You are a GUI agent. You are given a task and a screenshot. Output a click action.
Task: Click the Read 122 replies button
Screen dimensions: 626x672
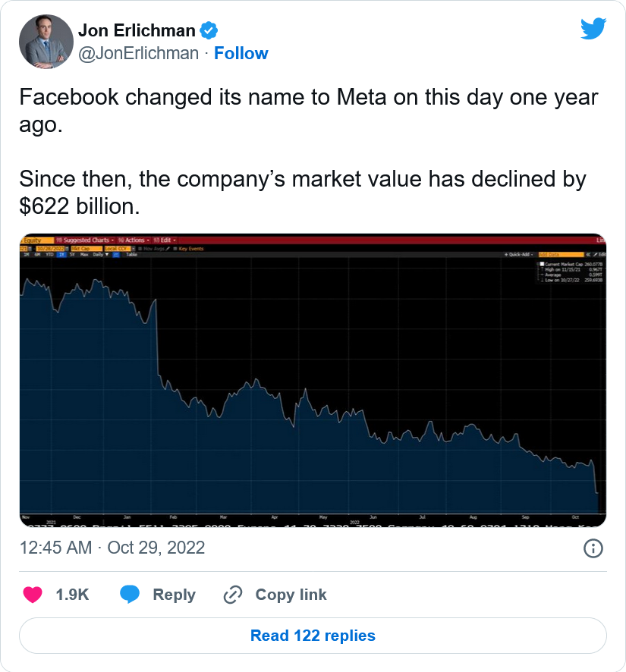pos(313,636)
